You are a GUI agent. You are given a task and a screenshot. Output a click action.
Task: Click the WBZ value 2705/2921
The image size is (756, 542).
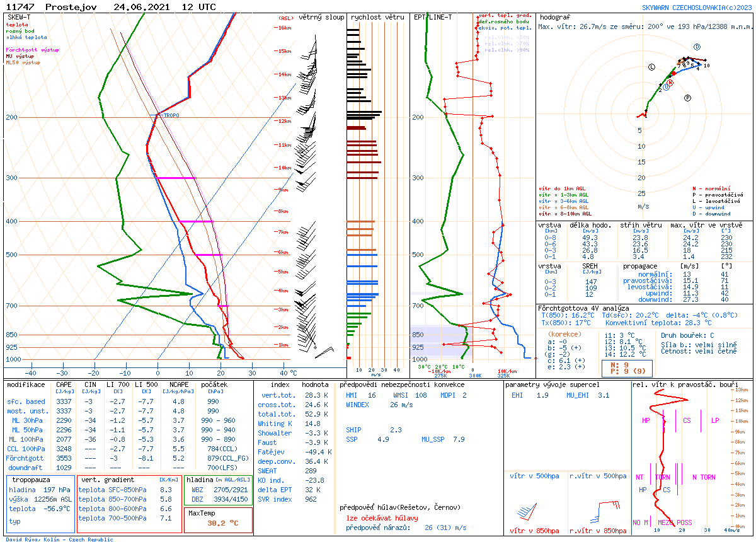230,489
